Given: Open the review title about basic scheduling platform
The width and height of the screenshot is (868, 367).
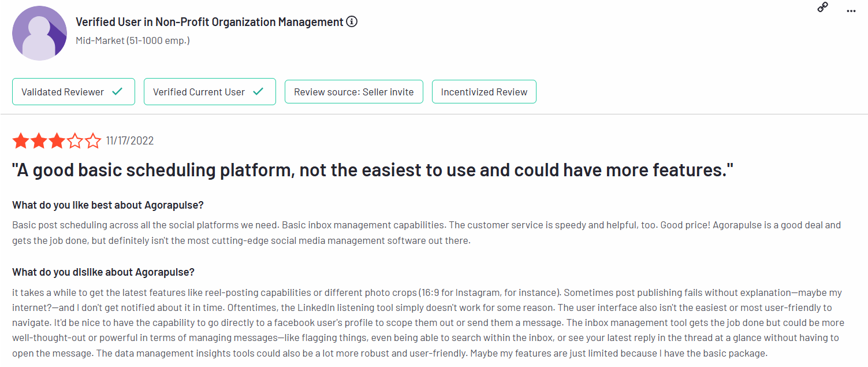Looking at the screenshot, I should [x=373, y=170].
